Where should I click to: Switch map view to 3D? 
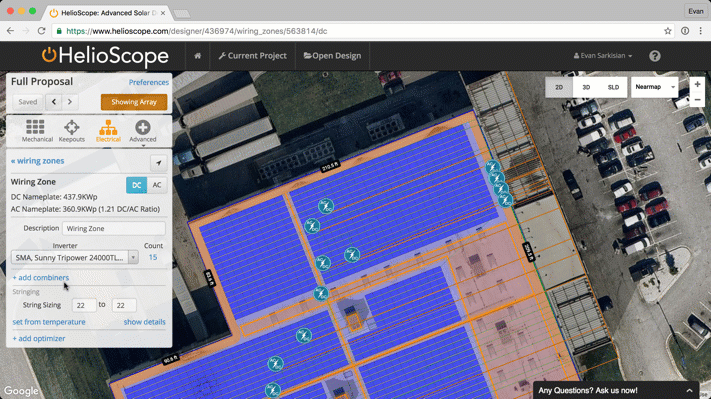tap(586, 87)
